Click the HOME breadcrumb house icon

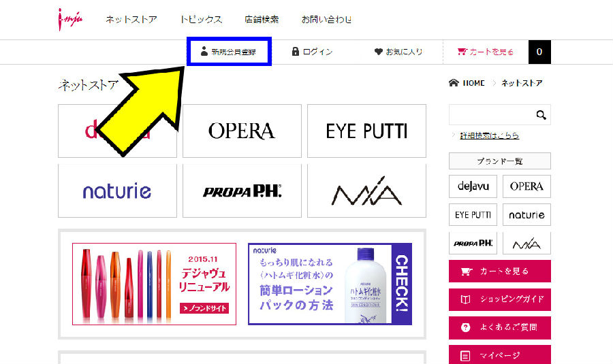pyautogui.click(x=454, y=83)
